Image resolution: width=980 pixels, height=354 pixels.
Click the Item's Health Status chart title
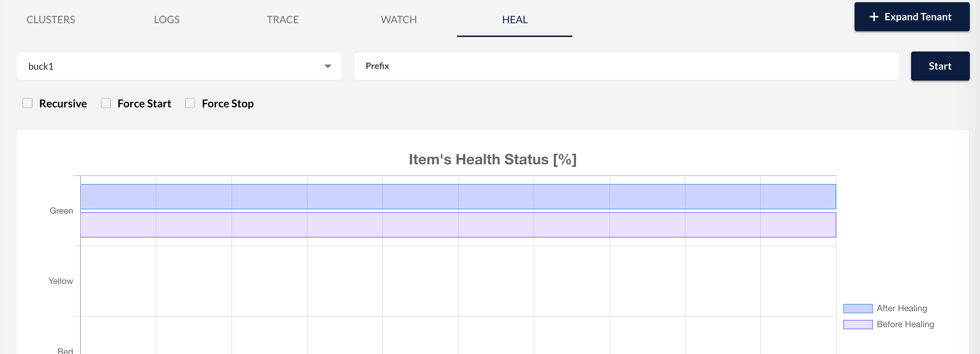[x=492, y=159]
